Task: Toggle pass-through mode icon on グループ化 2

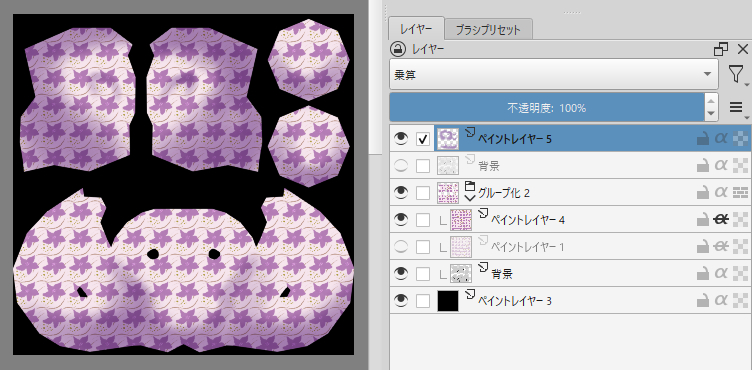Action: [740, 193]
